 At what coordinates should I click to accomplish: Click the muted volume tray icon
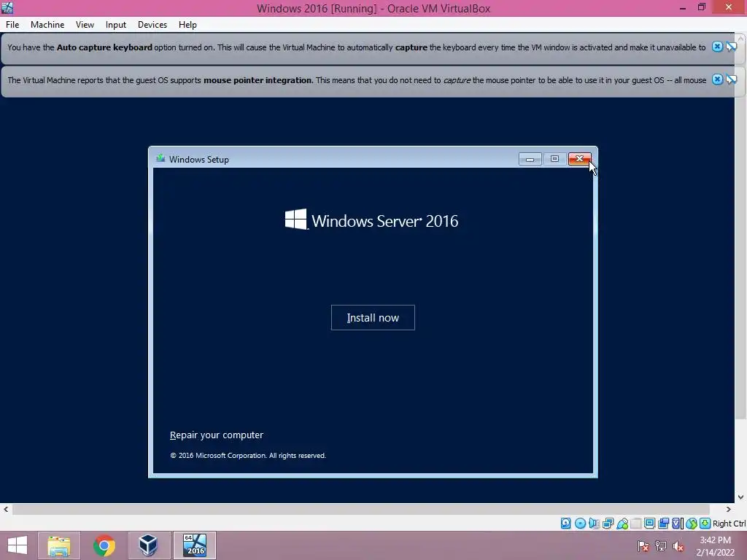tap(678, 546)
